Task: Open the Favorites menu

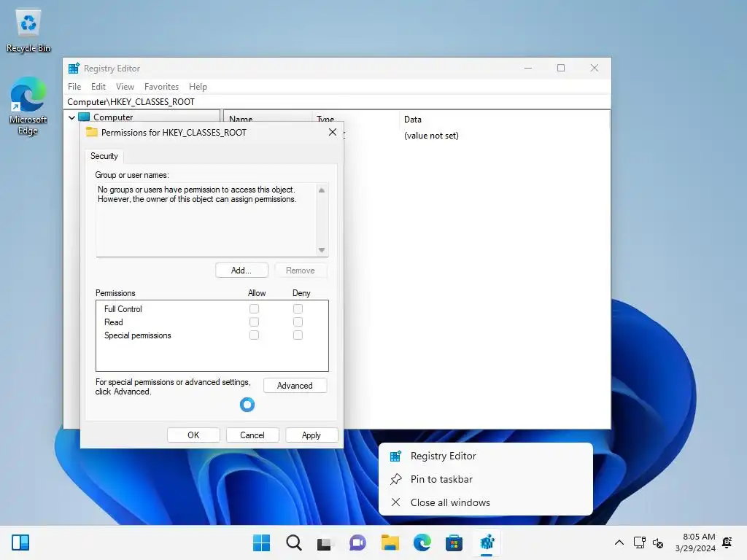Action: click(x=161, y=87)
